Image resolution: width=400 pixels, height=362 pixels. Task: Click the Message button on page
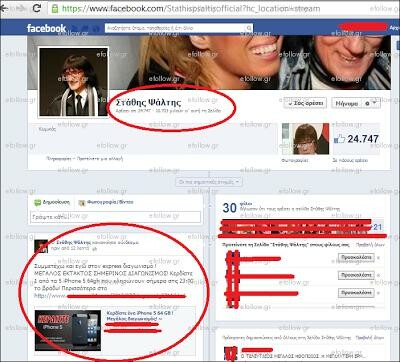point(347,104)
